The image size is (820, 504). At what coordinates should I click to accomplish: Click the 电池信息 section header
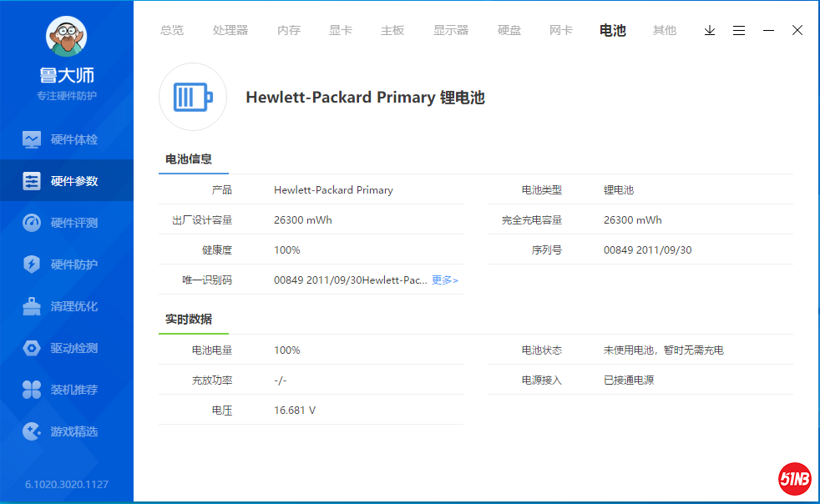(189, 159)
